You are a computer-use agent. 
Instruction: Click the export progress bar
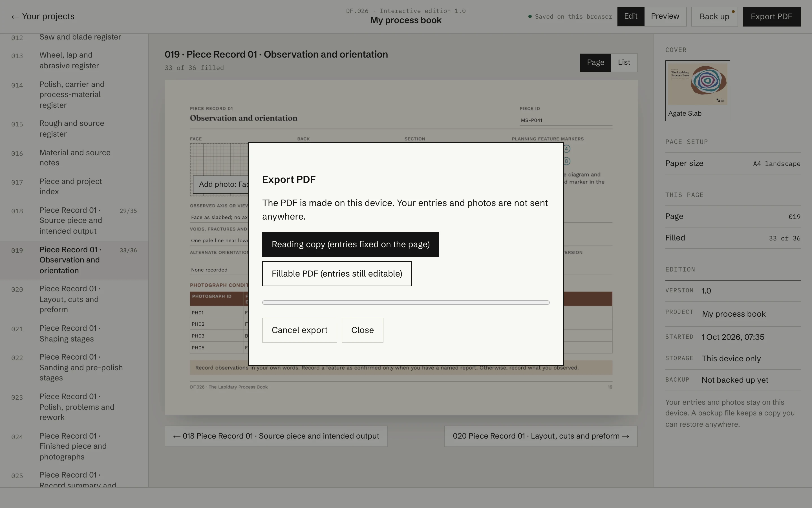click(406, 302)
